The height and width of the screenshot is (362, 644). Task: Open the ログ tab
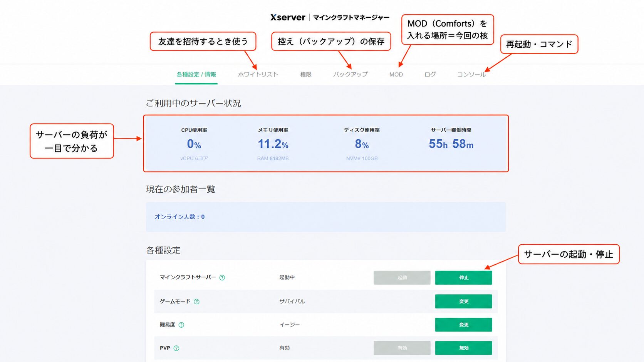click(x=430, y=74)
